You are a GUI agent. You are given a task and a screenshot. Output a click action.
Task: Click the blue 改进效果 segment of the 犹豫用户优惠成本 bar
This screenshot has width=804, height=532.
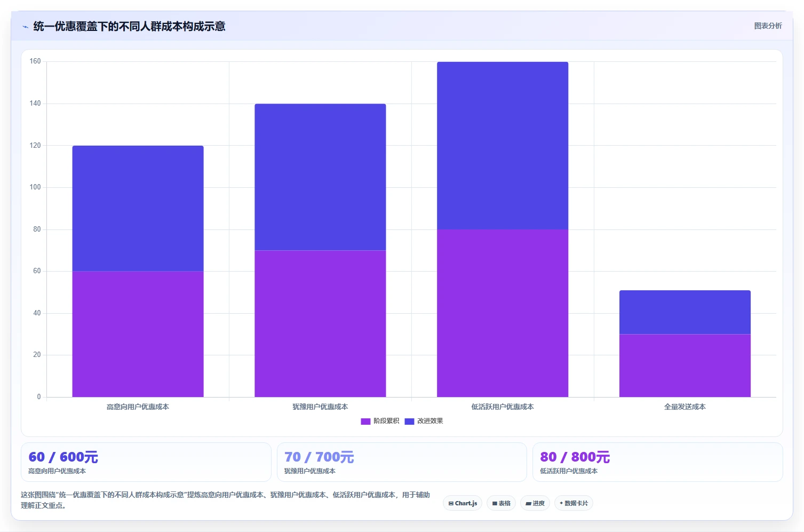coord(320,177)
